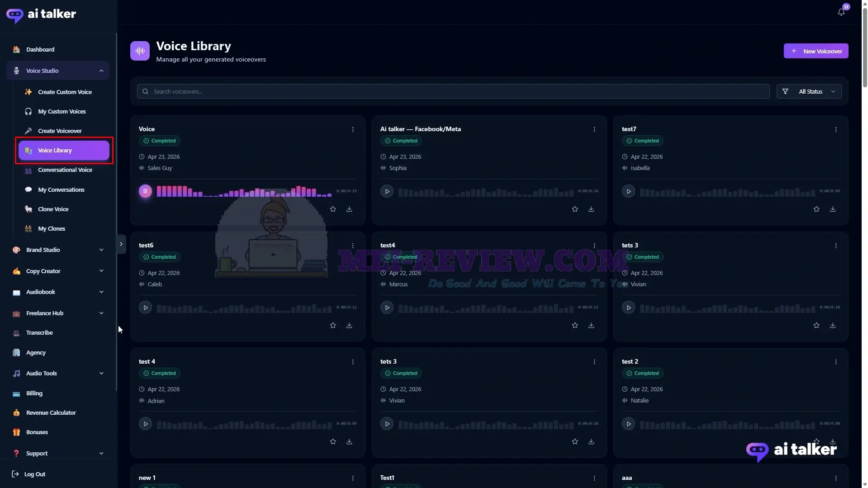
Task: Seek in the test7 waveform bar
Action: [727, 192]
